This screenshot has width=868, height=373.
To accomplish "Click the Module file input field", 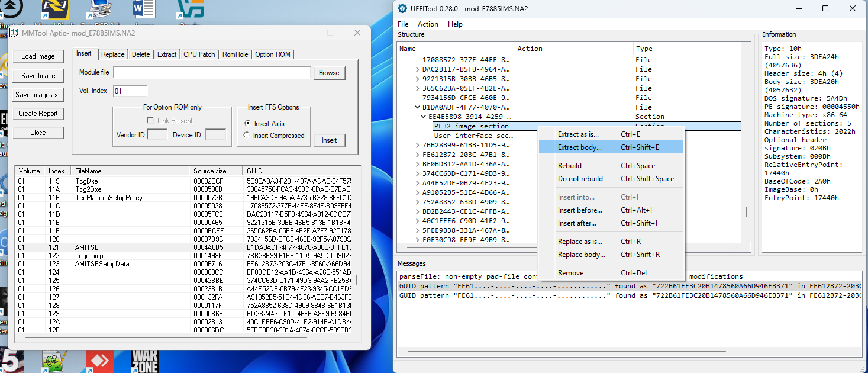I will 212,72.
